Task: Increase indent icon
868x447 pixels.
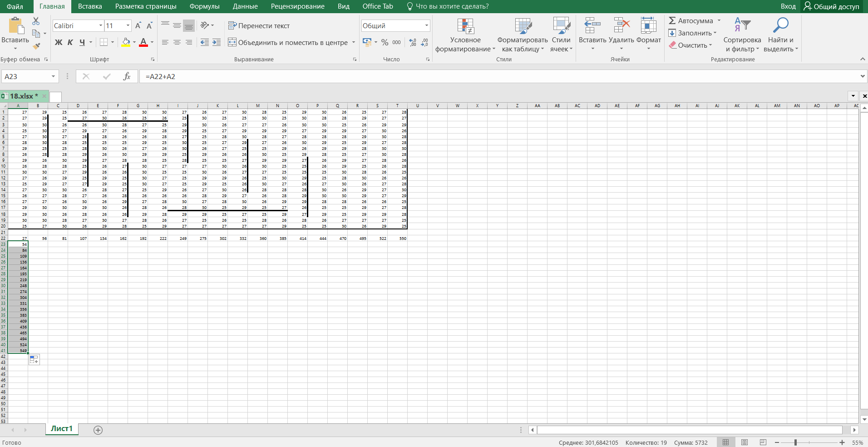Action: click(x=217, y=42)
